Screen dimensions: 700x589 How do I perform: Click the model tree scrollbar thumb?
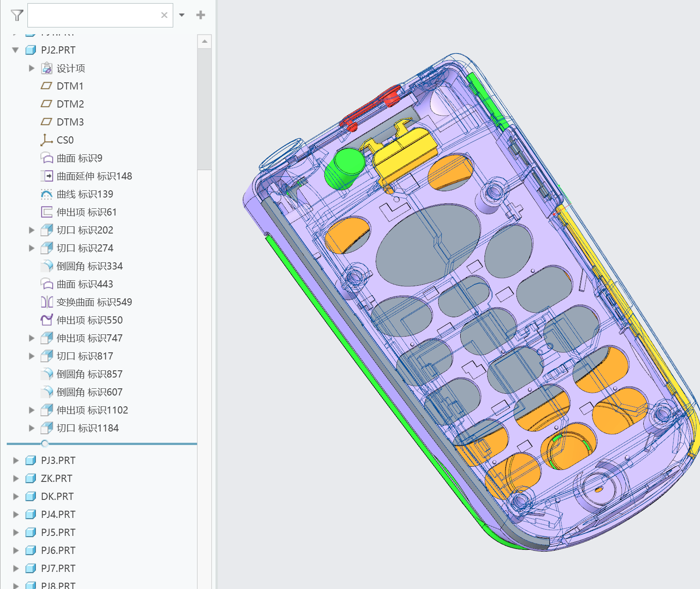tap(205, 109)
